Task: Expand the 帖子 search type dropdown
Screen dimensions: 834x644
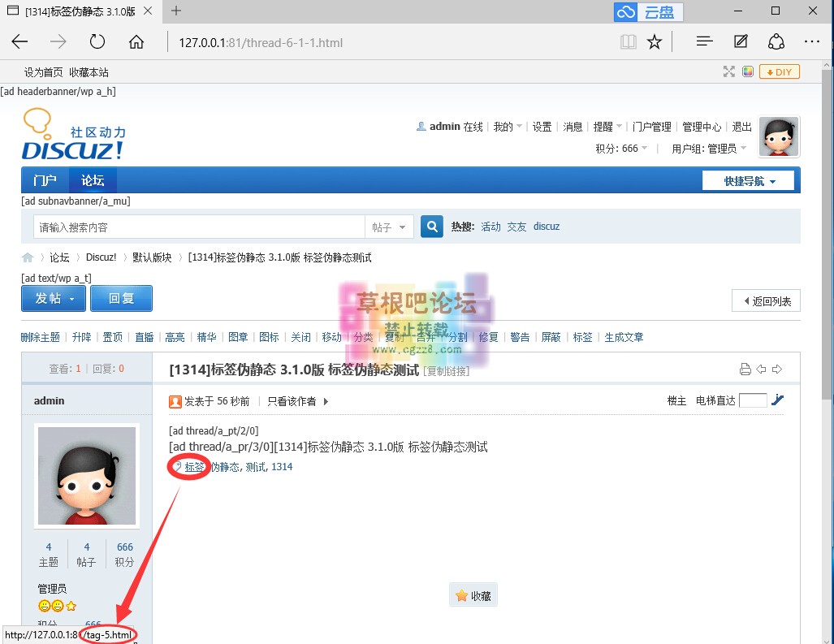Action: [389, 227]
